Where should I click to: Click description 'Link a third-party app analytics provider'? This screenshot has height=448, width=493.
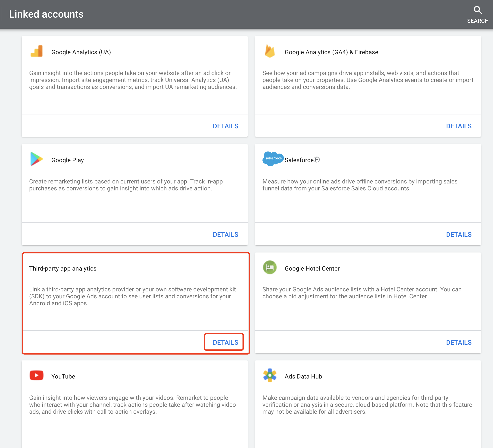(x=133, y=296)
